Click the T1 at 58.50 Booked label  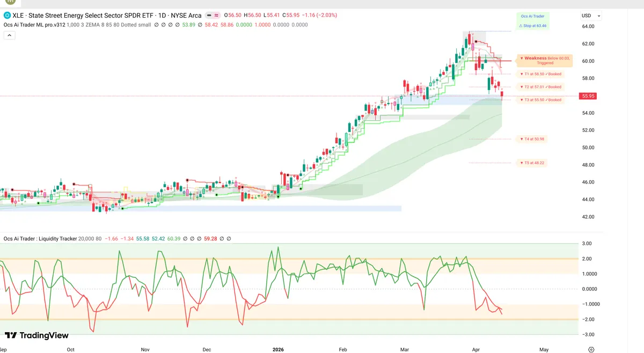pyautogui.click(x=541, y=73)
